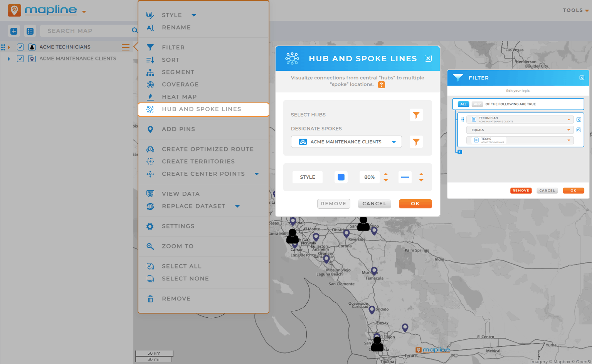Click the Acme Maintenance Clients pin folder icon
The image size is (592, 364).
pyautogui.click(x=32, y=59)
